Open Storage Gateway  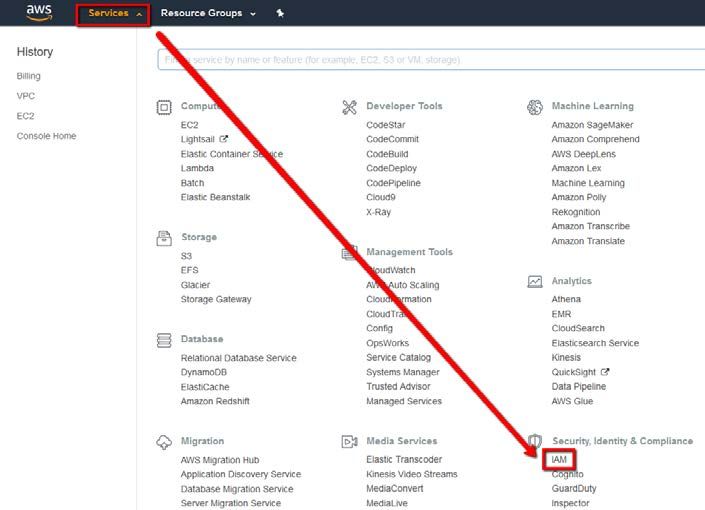coord(216,300)
